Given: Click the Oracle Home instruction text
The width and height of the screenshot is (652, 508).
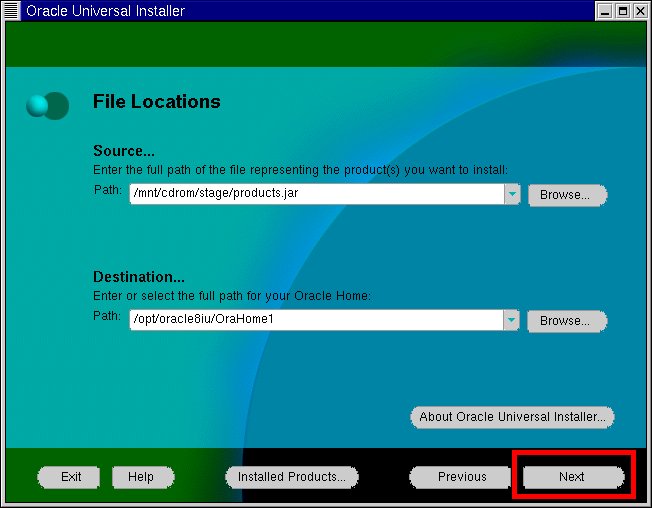Looking at the screenshot, I should (x=232, y=296).
